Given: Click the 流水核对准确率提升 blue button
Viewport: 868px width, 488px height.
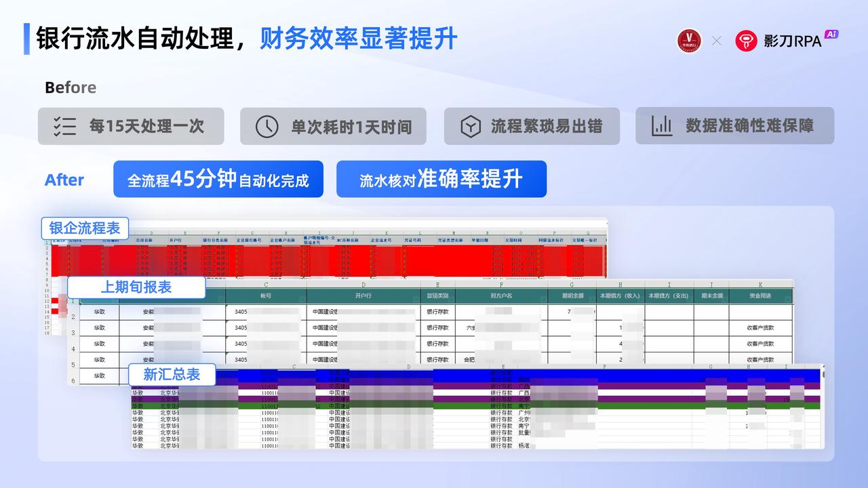Looking at the screenshot, I should (x=441, y=179).
